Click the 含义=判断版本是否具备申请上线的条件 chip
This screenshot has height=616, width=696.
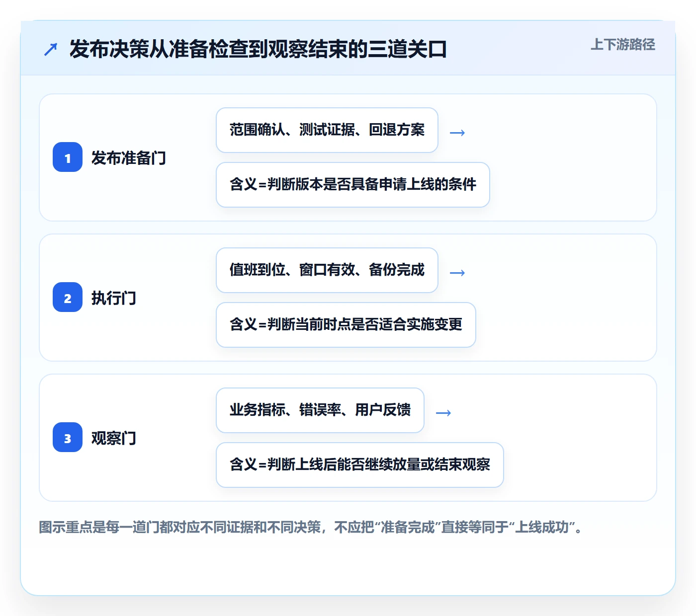[353, 185]
